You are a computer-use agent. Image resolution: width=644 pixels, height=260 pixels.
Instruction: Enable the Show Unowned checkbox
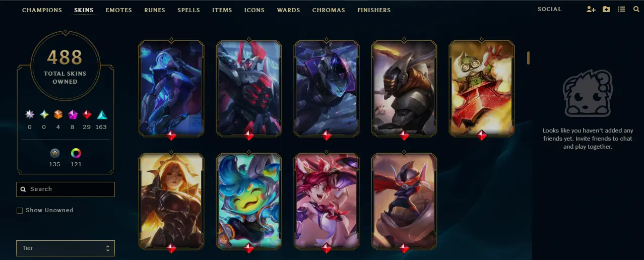[20, 211]
